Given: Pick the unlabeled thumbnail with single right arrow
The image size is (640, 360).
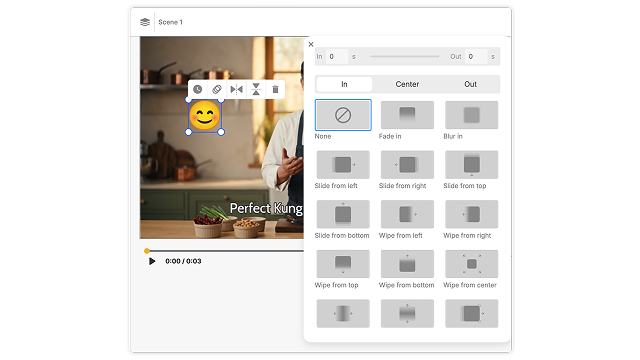Looking at the screenshot, I should pos(471,313).
